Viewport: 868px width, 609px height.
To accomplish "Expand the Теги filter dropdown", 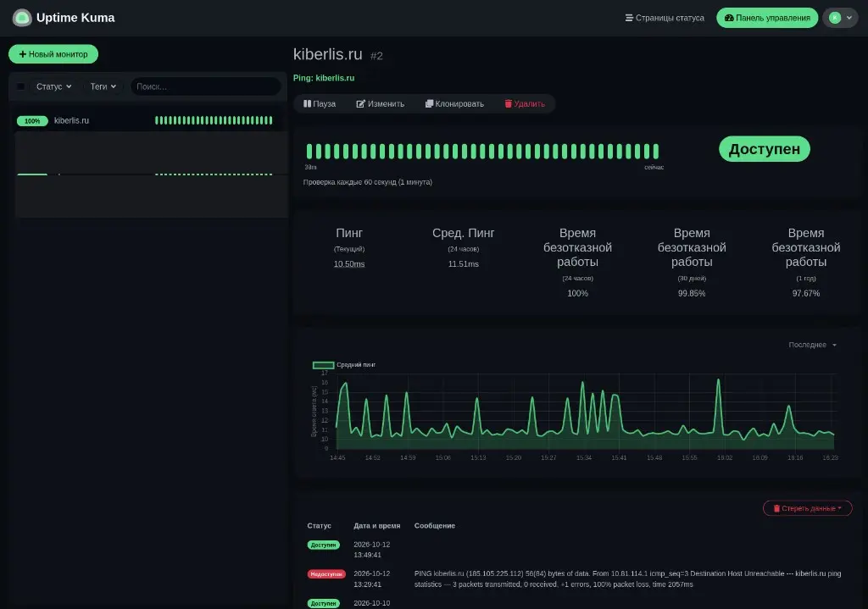I will click(103, 86).
